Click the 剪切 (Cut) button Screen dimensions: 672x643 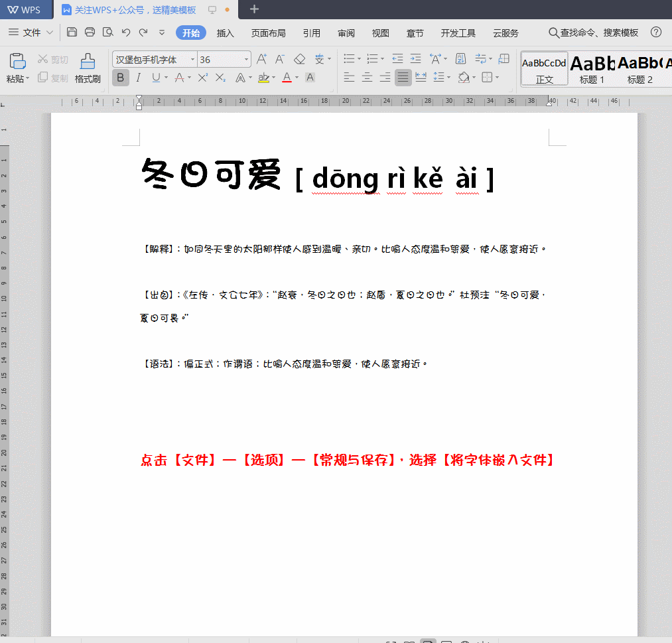(53, 60)
